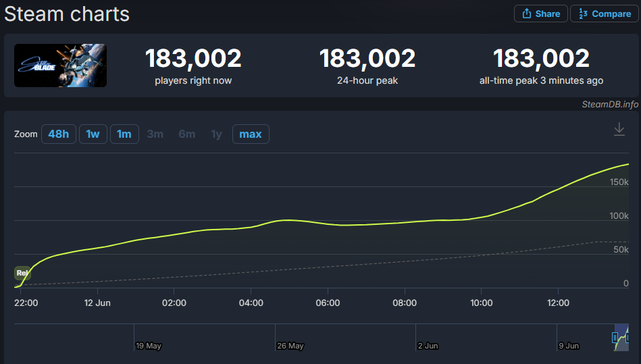Download the chart via arrow icon
The height and width of the screenshot is (364, 641).
pos(619,129)
